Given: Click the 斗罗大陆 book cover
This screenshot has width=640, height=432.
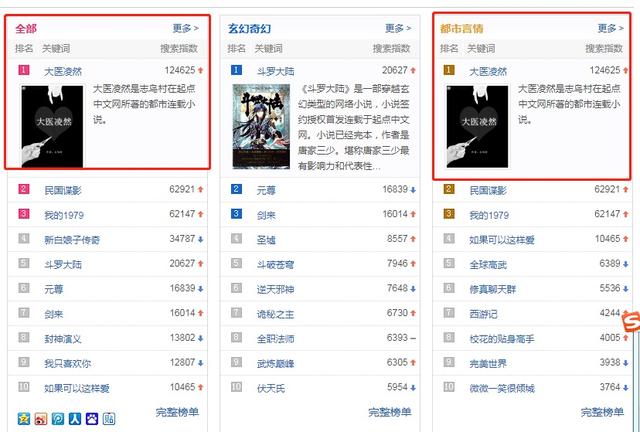Looking at the screenshot, I should [x=261, y=127].
